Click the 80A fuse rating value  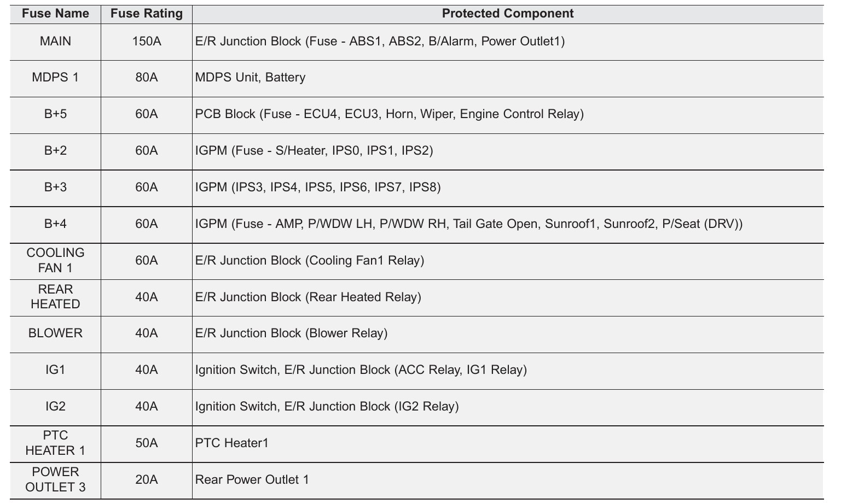tap(147, 78)
